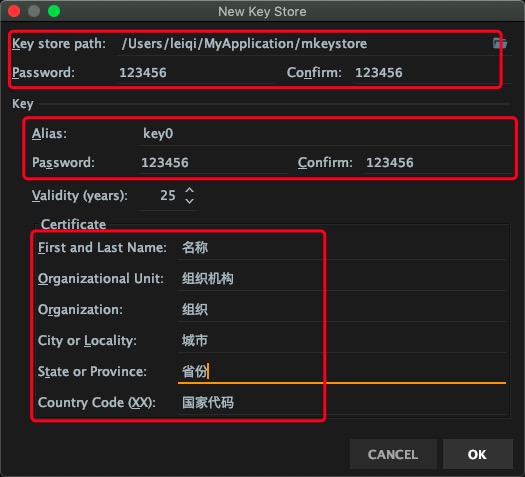This screenshot has height=477, width=525.
Task: Open folder browser for key store path
Action: 500,43
